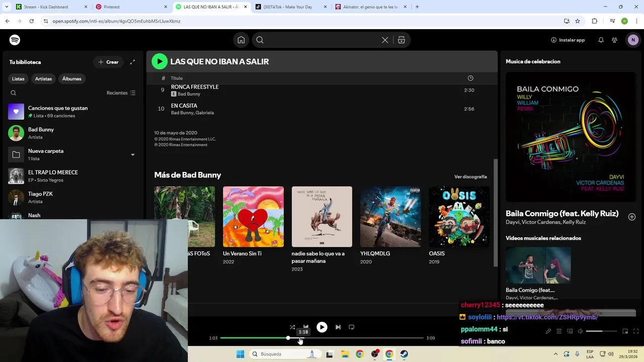Reload the page
The width and height of the screenshot is (644, 362).
[x=31, y=21]
